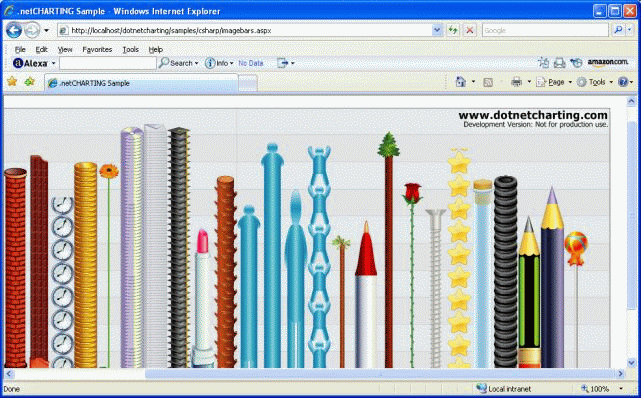This screenshot has width=641, height=398.
Task: Expand the Alexa logo dropdown arrow
Action: click(x=53, y=63)
